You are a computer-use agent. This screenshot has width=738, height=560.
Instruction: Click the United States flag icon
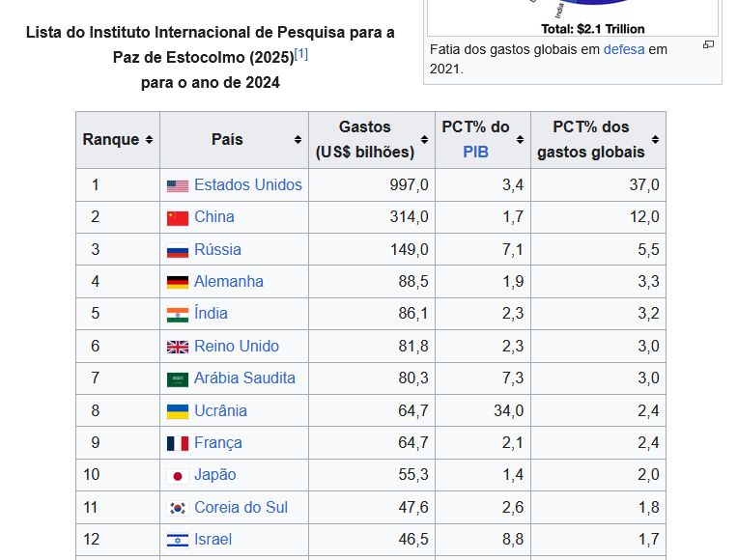[178, 185]
